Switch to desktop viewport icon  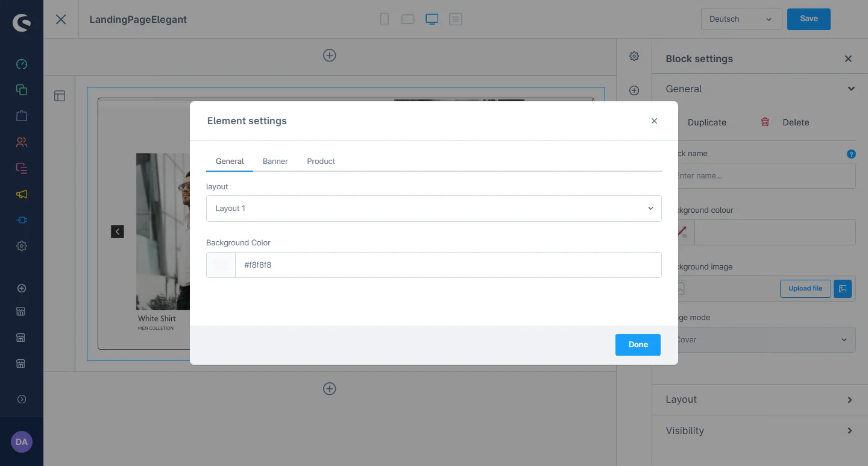[432, 19]
